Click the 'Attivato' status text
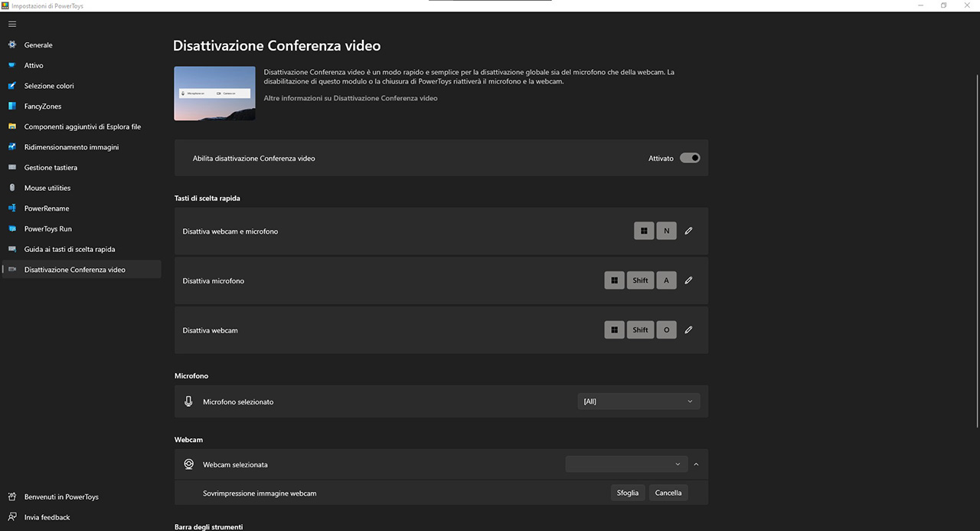The height and width of the screenshot is (531, 980). (661, 159)
